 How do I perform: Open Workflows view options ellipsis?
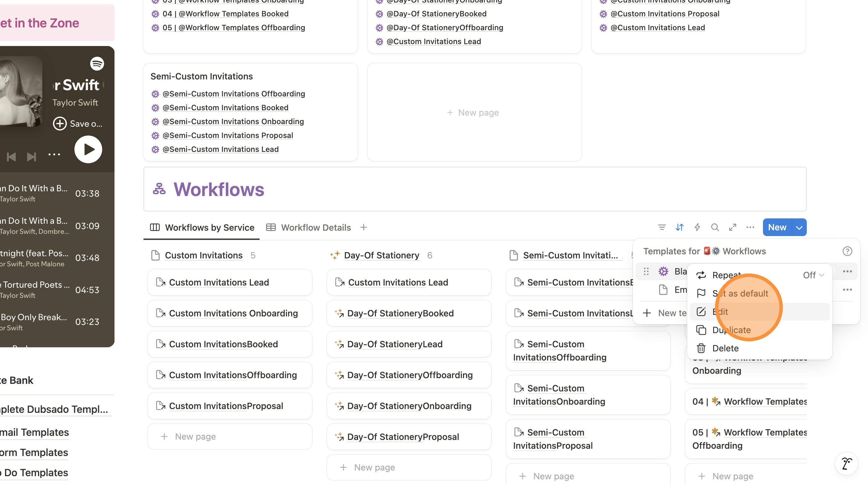tap(750, 228)
